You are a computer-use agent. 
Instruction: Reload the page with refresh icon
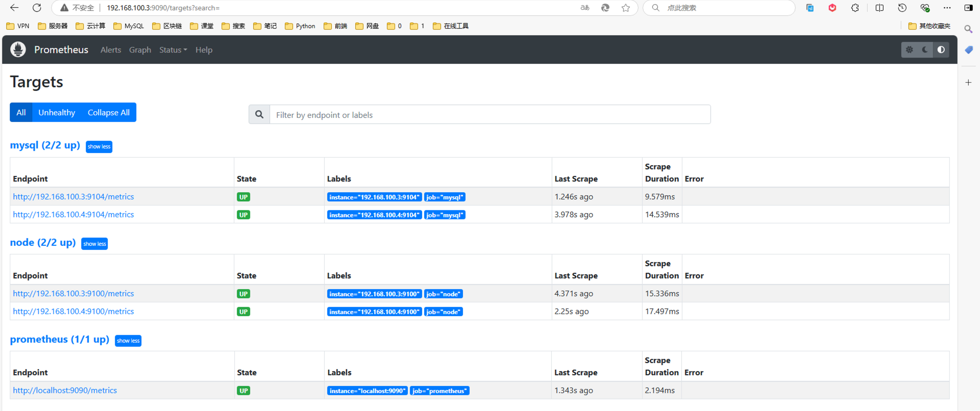[x=37, y=8]
